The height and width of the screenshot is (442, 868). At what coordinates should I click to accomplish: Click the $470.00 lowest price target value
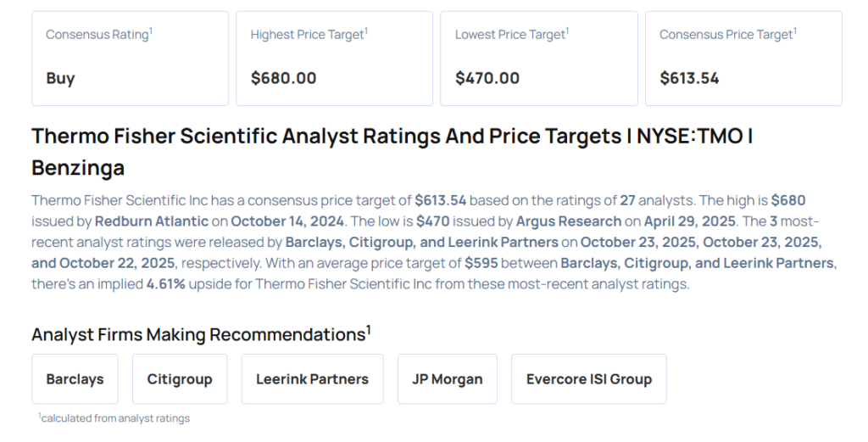point(487,78)
